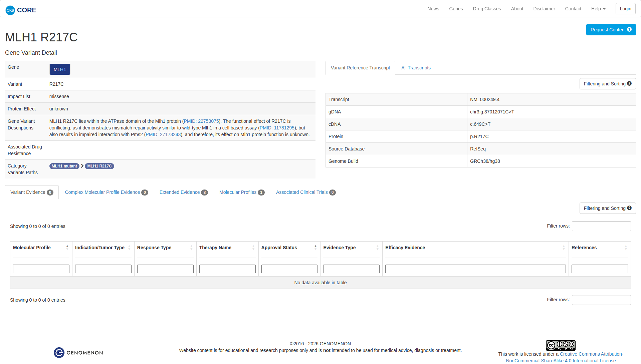The width and height of the screenshot is (641, 364).
Task: Click info icon beside transcript Filtering and Sorting
Action: point(629,84)
